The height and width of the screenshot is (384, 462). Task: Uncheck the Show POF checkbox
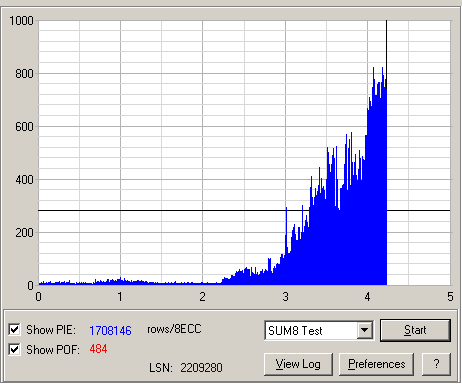click(x=14, y=349)
